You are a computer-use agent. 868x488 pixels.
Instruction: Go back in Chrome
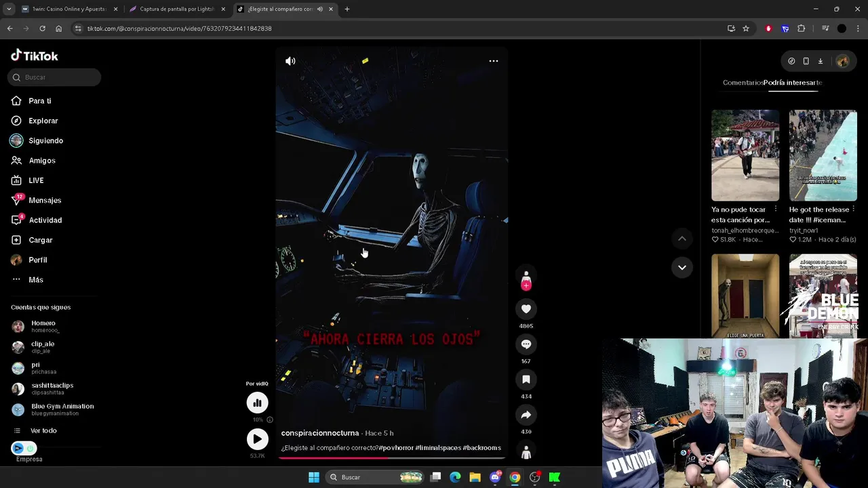[9, 28]
